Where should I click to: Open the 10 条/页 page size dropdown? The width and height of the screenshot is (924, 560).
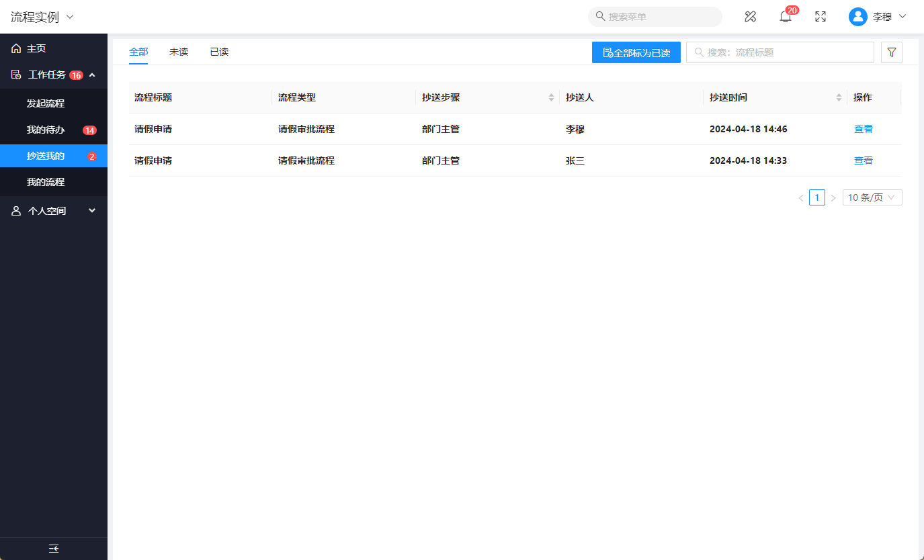coord(872,197)
